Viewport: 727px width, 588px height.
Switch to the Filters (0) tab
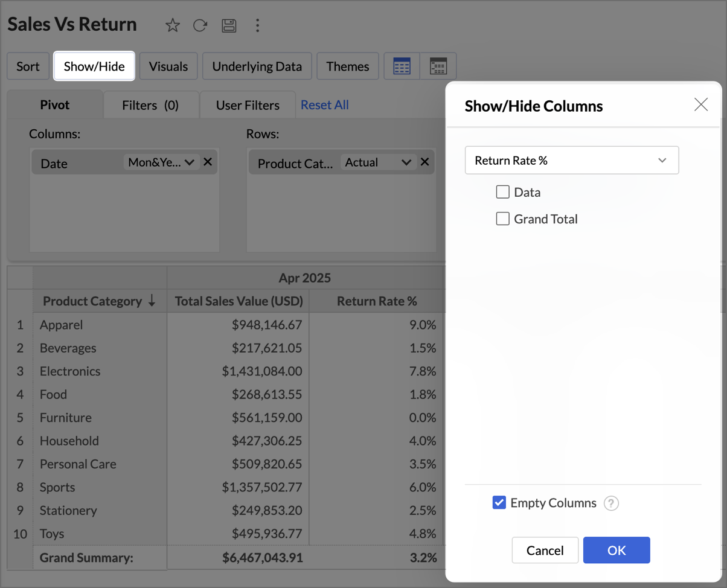pos(150,106)
